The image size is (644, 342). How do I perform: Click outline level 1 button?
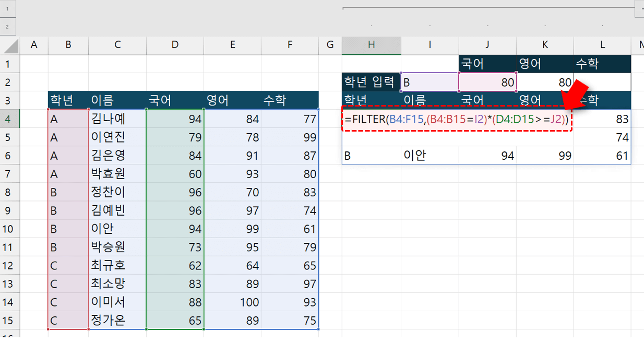click(x=7, y=9)
